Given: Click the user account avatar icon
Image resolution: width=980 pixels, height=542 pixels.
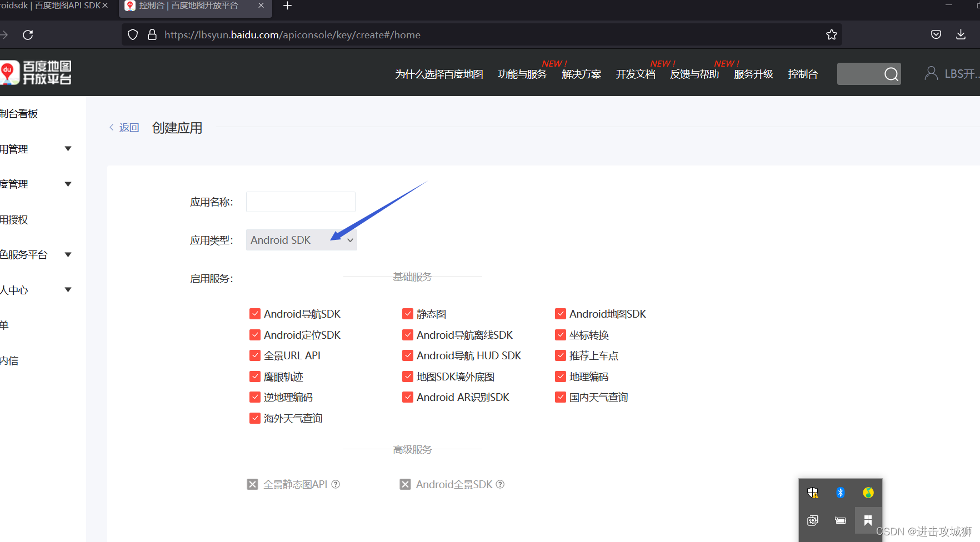Looking at the screenshot, I should [931, 73].
